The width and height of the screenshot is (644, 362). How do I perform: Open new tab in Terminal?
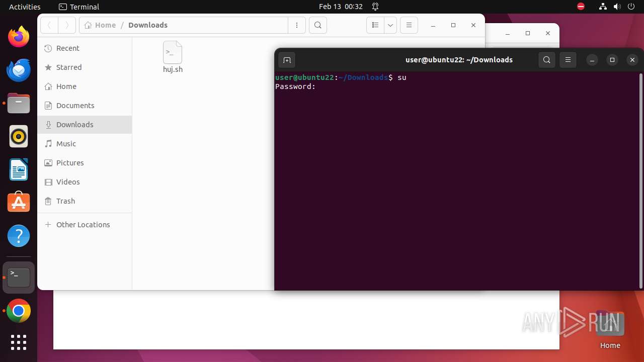[287, 60]
